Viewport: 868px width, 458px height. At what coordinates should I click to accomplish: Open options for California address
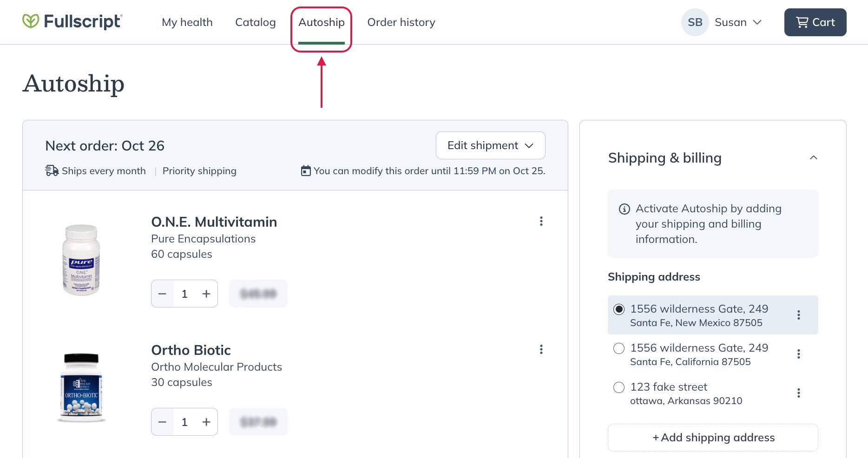[x=798, y=354]
